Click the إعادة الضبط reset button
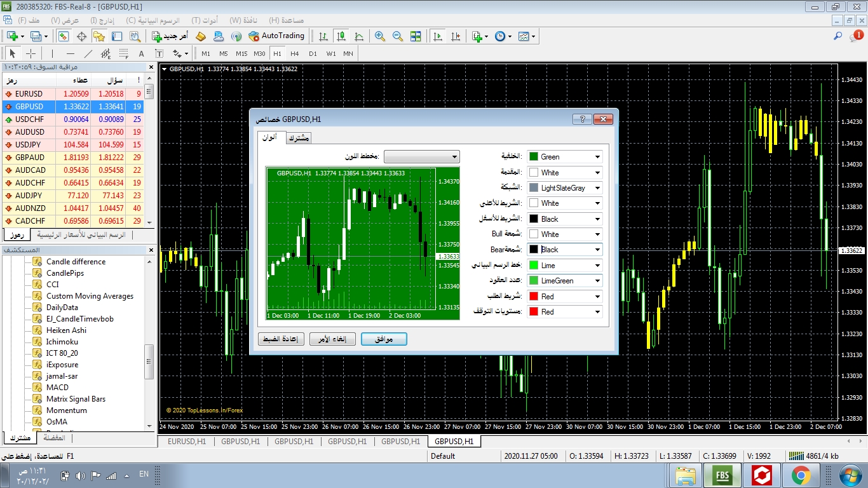This screenshot has width=868, height=488. click(x=281, y=339)
